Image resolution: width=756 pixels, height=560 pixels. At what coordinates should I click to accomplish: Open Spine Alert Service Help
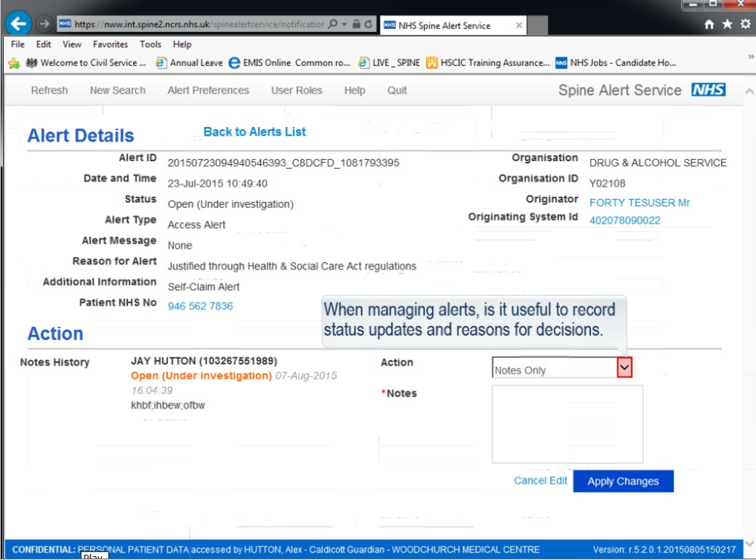[x=355, y=90]
